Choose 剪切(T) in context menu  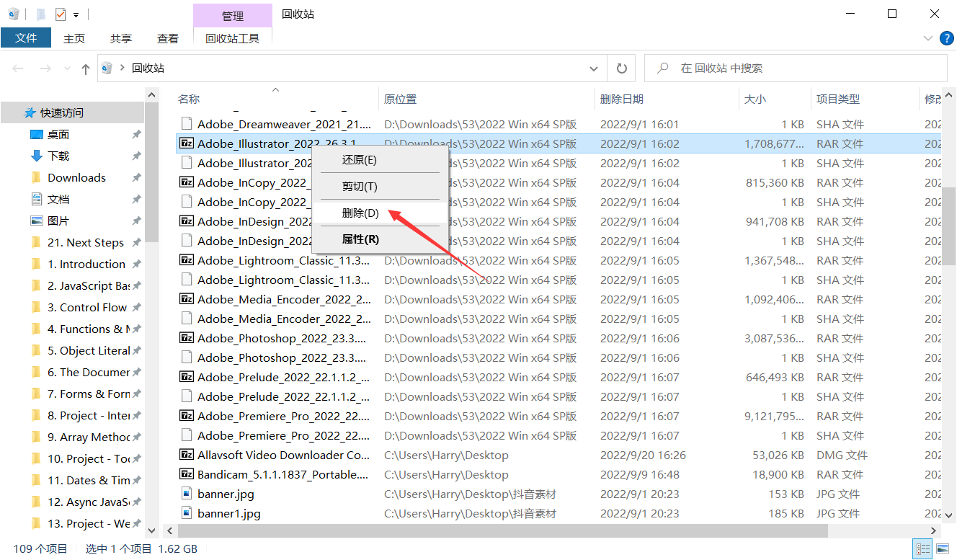tap(380, 187)
